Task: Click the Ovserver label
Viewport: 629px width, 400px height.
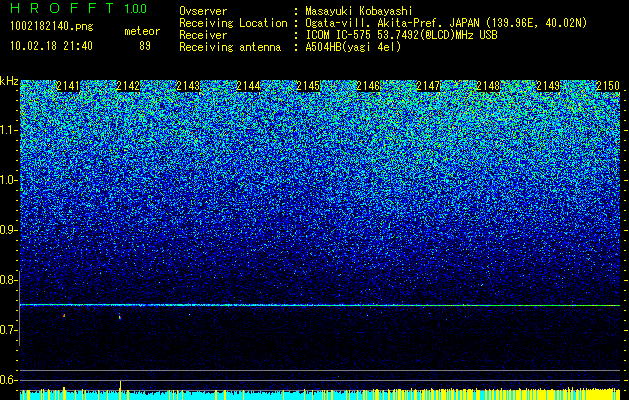Action: point(203,11)
